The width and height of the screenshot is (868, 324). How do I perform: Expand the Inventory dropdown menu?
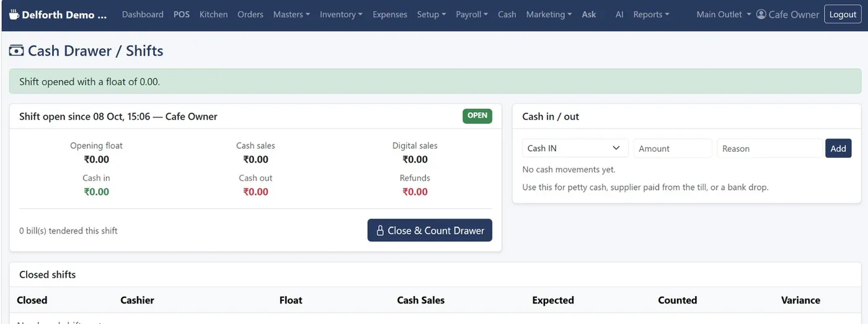click(341, 14)
